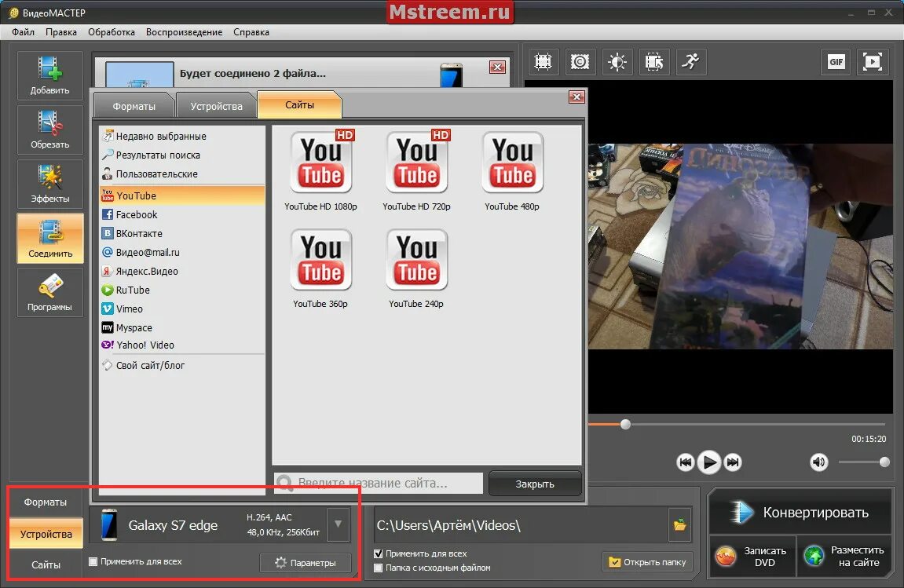The height and width of the screenshot is (588, 904).
Task: Focus the site name search field
Action: coord(379,483)
